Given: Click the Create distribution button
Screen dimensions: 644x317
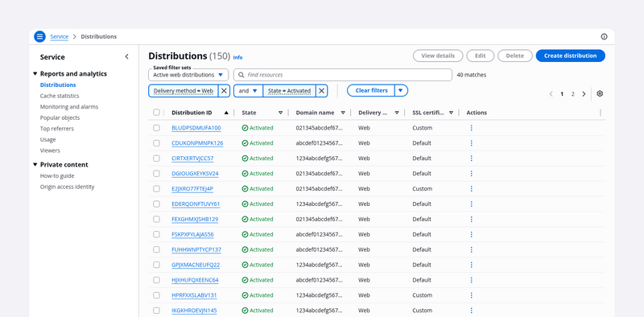Looking at the screenshot, I should pyautogui.click(x=570, y=56).
